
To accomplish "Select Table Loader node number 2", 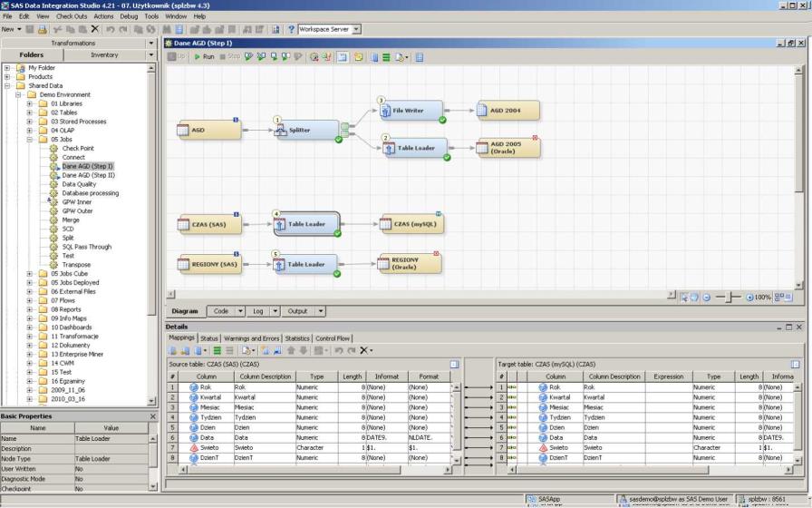I will 415,148.
